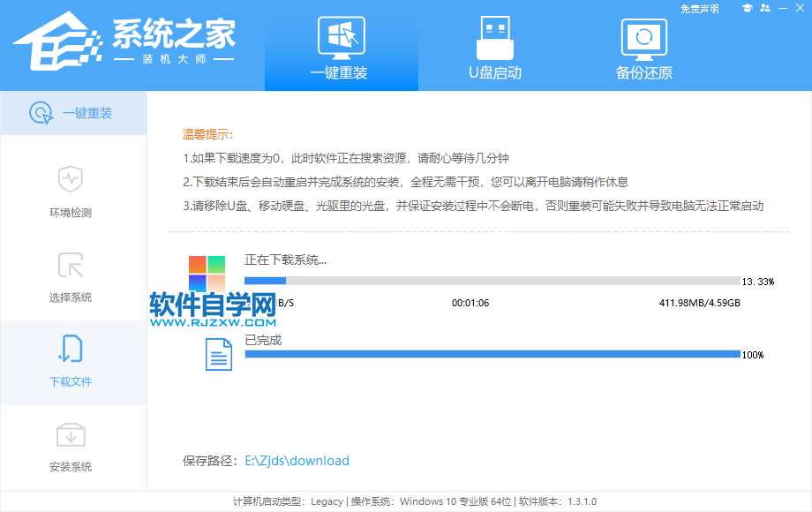Click the backup restore monitor icon
The image size is (812, 512).
click(x=643, y=40)
